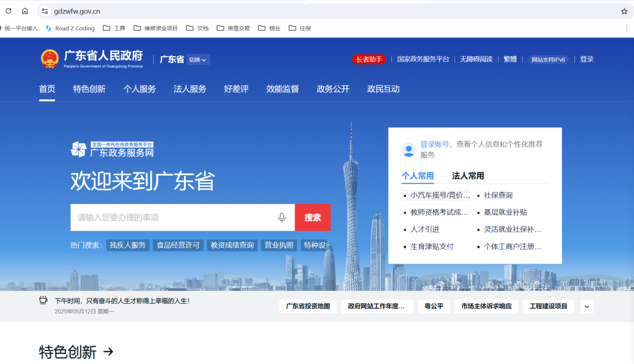Viewport: 634px width, 364px height.
Task: Click the 工程建设项目 quick link
Action: pos(548,306)
